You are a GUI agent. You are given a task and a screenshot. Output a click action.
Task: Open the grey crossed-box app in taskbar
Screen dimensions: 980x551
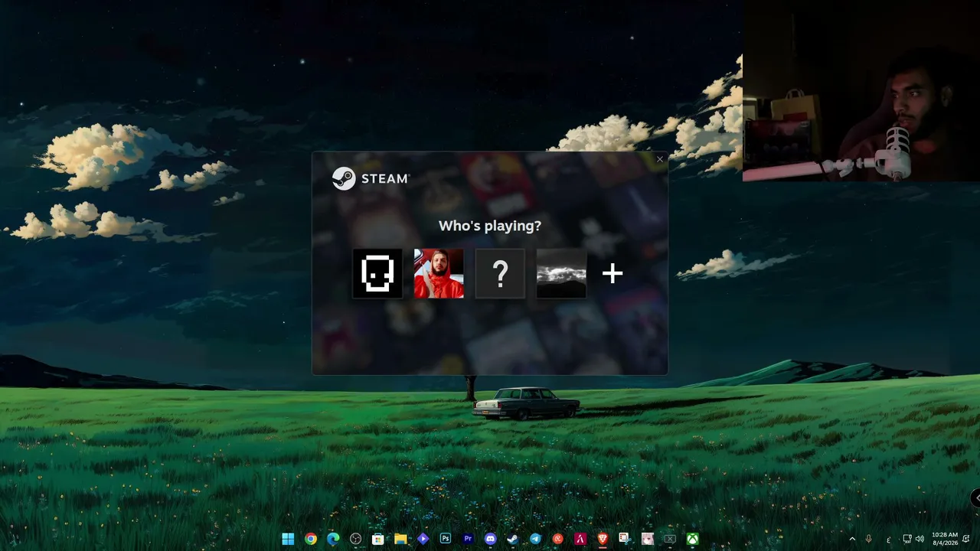(670, 539)
